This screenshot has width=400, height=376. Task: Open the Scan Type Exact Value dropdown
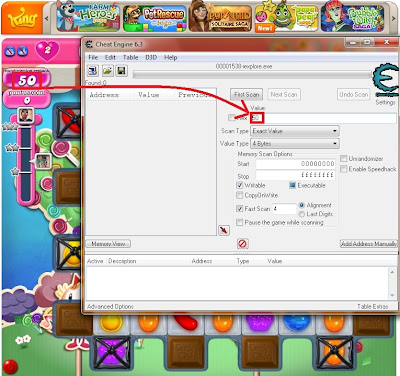pos(295,131)
